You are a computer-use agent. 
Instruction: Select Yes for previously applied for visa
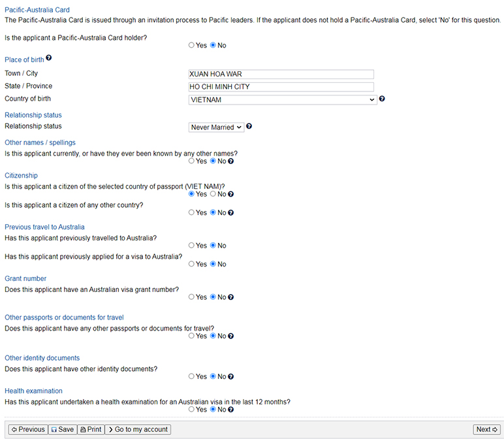coord(191,264)
